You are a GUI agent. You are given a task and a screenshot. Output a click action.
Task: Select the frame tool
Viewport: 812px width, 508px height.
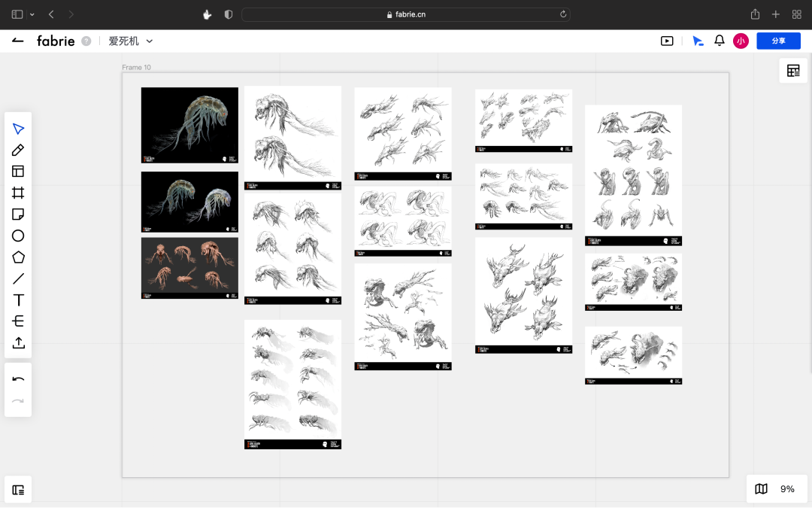coord(18,193)
